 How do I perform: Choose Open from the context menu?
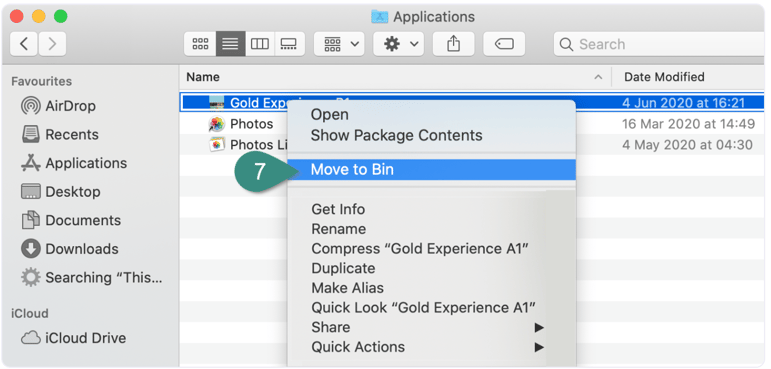point(329,115)
